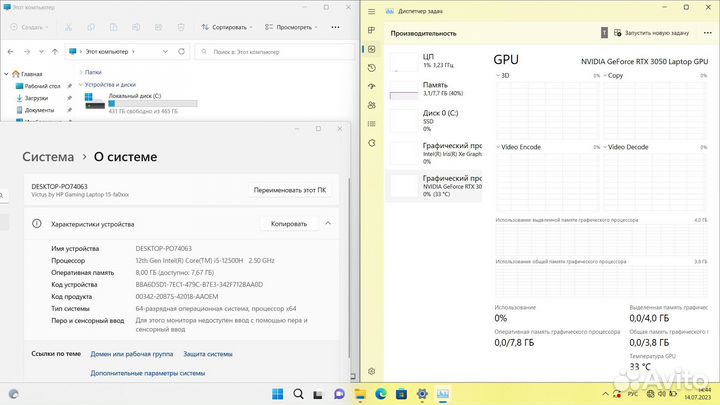
Task: Go forward in Explorer navigation
Action: click(27, 52)
